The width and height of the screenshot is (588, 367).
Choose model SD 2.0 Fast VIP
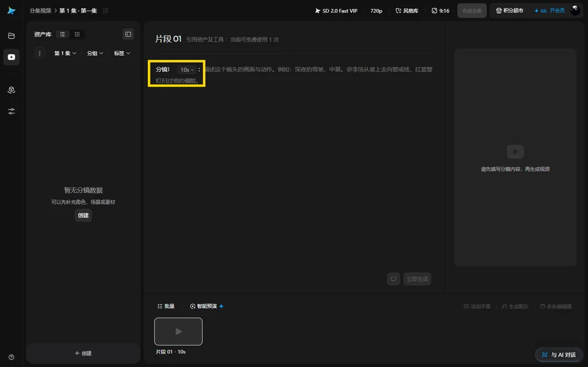tap(336, 11)
